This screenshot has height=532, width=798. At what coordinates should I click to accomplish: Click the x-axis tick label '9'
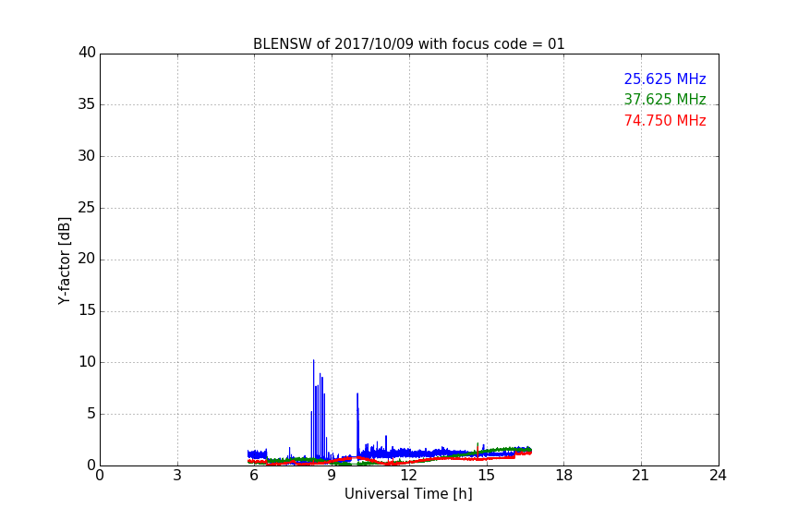point(332,476)
